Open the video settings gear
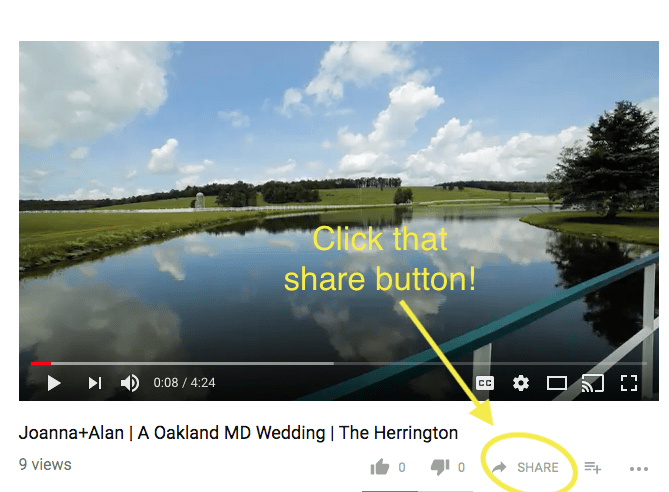Image resolution: width=669 pixels, height=492 pixels. click(521, 383)
